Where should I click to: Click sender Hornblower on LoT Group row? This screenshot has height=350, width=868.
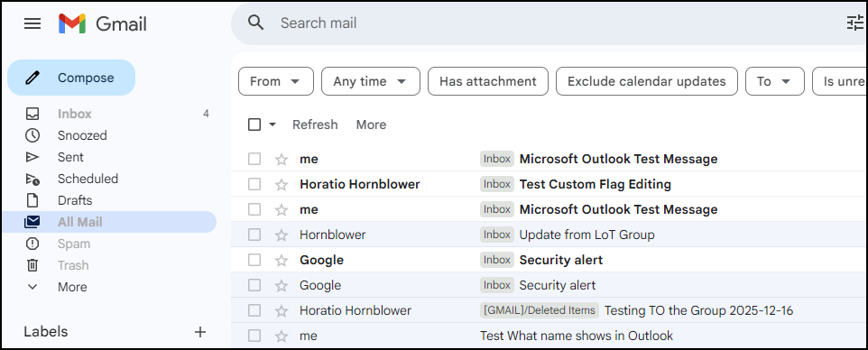(333, 235)
